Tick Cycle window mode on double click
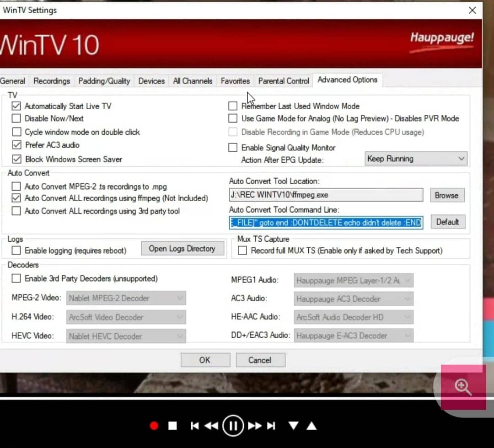 [x=17, y=132]
